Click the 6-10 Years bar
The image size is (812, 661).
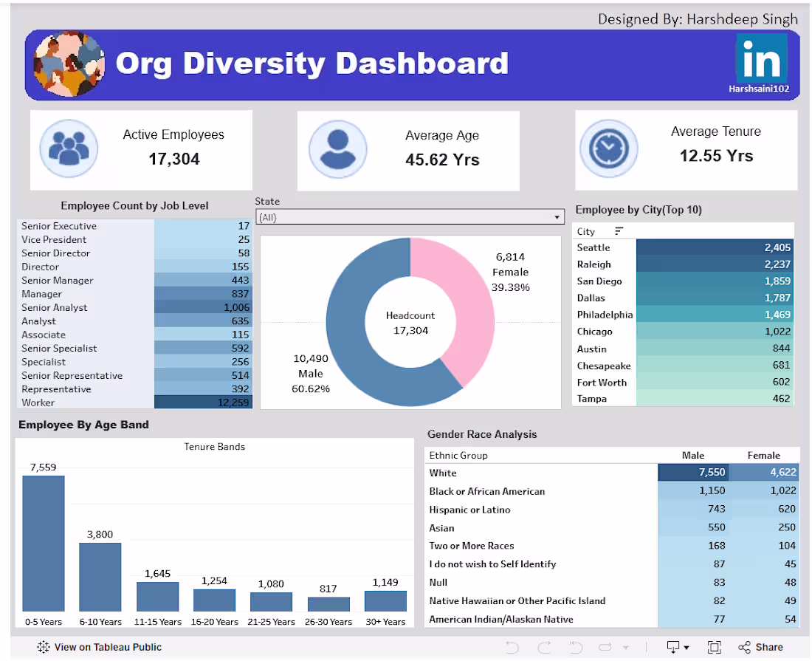(100, 577)
